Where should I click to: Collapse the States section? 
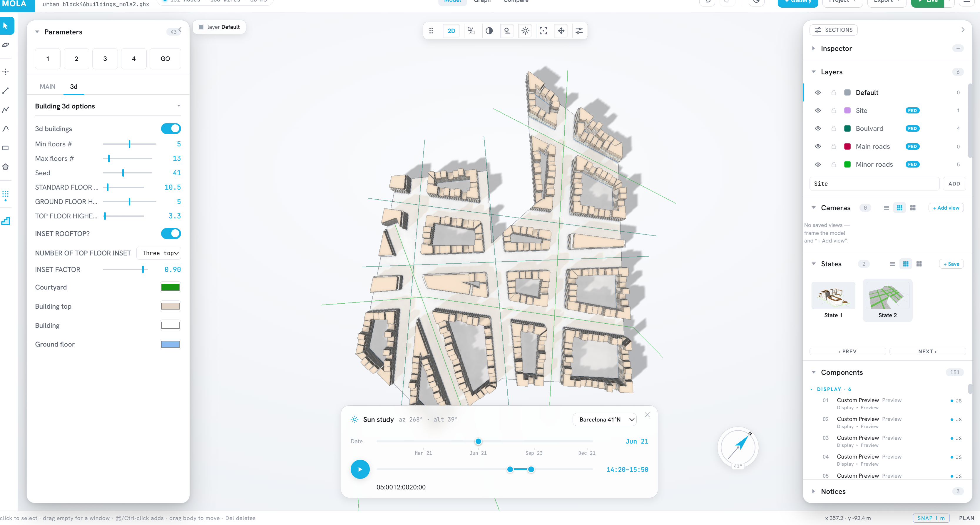coord(814,264)
